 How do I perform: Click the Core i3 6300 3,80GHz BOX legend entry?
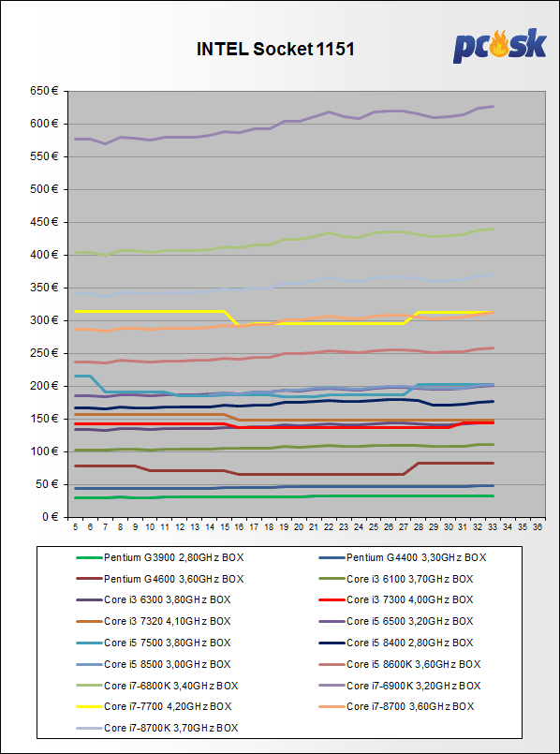tap(155, 599)
